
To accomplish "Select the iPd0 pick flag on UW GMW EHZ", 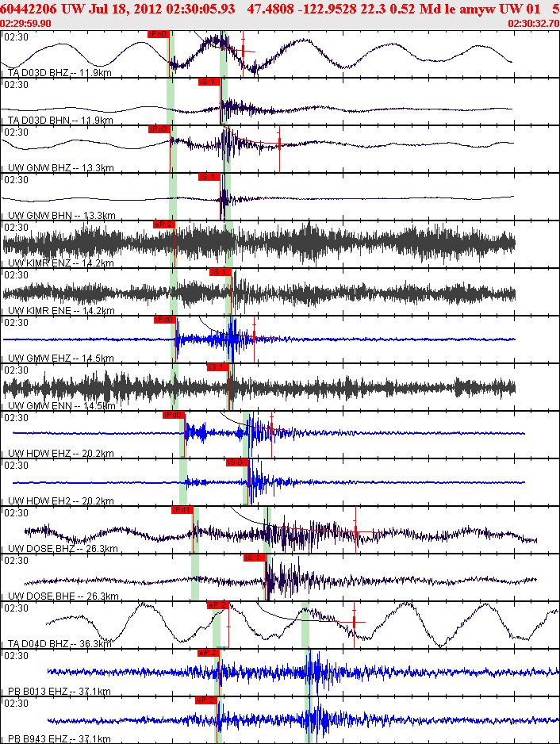I will (165, 320).
